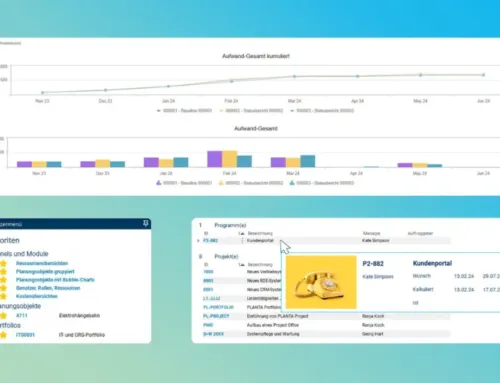The height and width of the screenshot is (383, 500).
Task: Click the sort icon in the Programm(e) ID header
Action: pyautogui.click(x=241, y=233)
